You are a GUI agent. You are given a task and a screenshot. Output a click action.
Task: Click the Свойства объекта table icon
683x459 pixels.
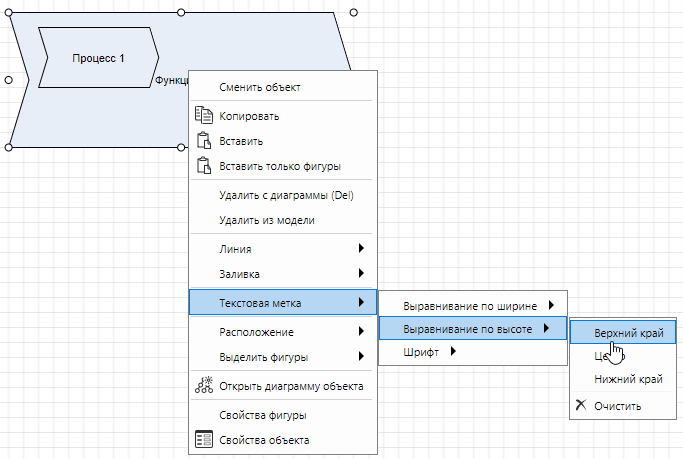(x=203, y=439)
